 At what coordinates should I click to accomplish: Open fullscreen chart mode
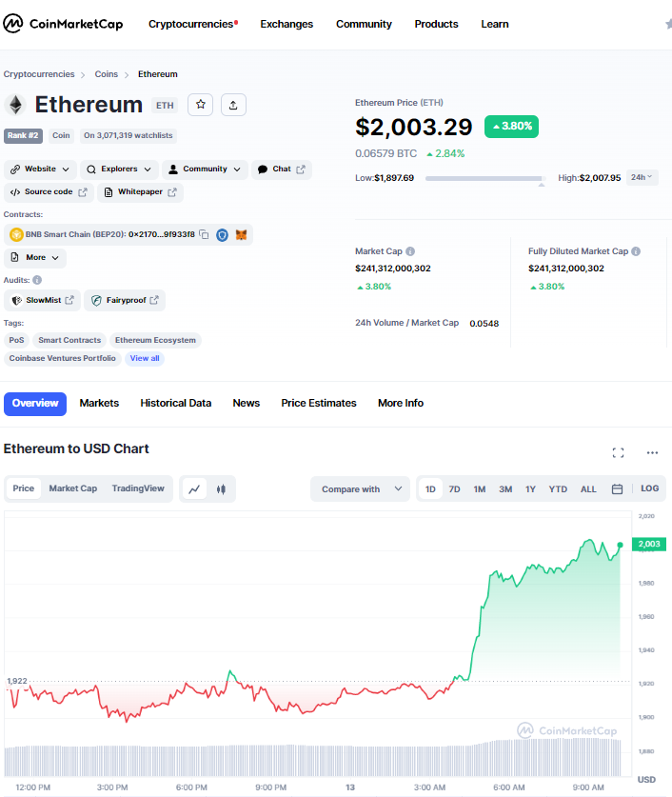(618, 452)
